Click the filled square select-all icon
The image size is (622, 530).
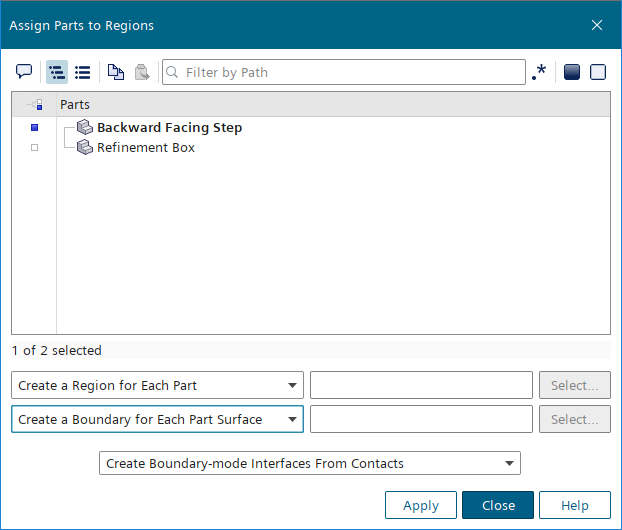(572, 72)
